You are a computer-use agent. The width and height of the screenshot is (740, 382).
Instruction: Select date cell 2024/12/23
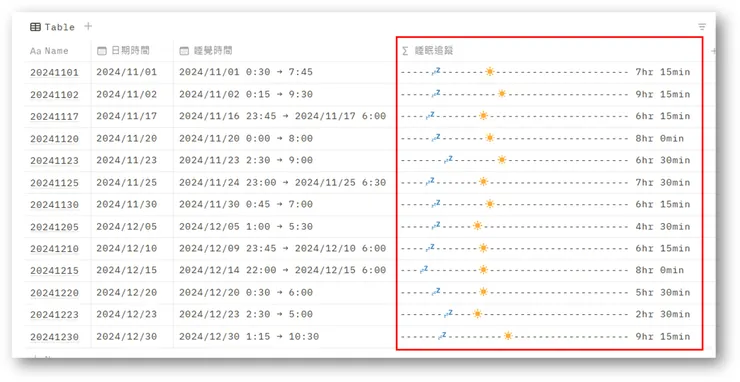(x=126, y=314)
